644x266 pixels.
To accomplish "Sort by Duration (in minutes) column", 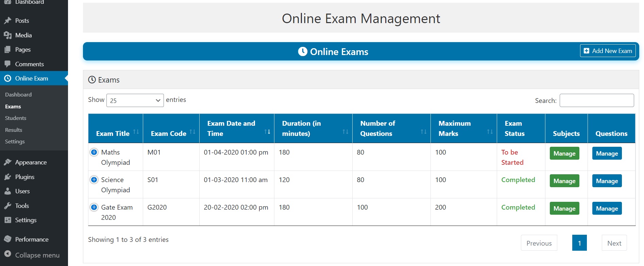I will pos(313,128).
